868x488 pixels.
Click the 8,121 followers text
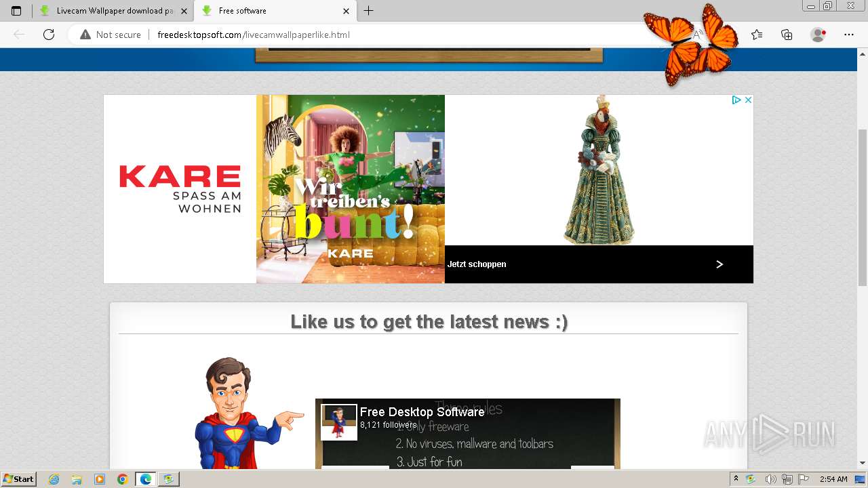(388, 425)
